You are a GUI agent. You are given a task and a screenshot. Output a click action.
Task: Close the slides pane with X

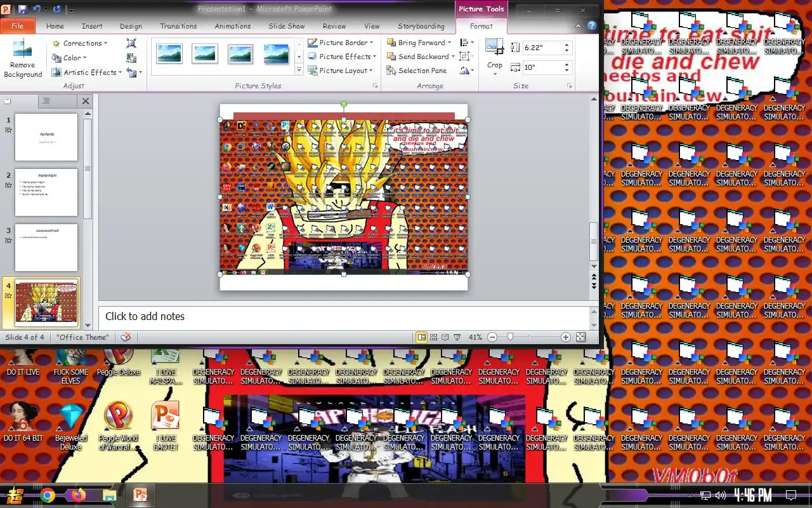coord(86,101)
